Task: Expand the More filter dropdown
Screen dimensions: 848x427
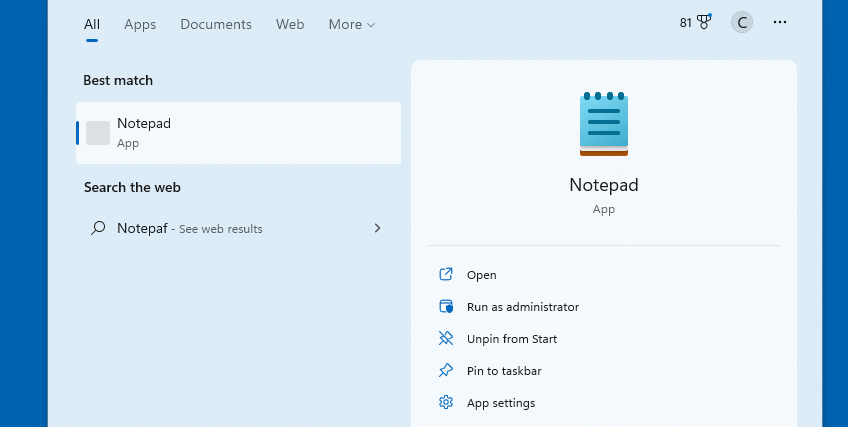Action: click(352, 24)
